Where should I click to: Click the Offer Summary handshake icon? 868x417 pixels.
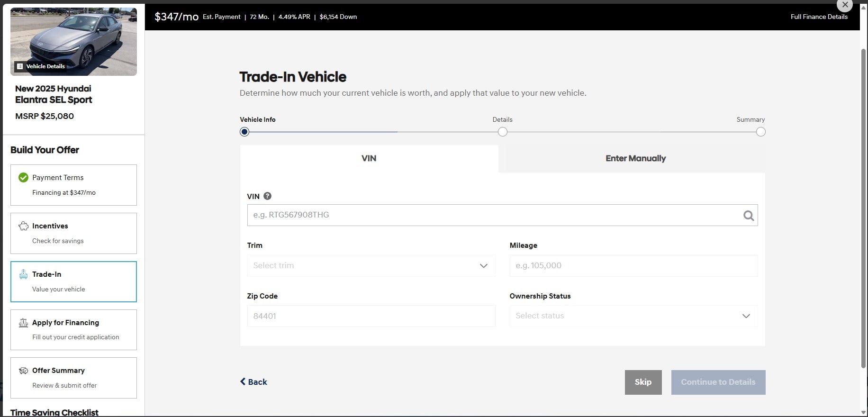click(23, 371)
